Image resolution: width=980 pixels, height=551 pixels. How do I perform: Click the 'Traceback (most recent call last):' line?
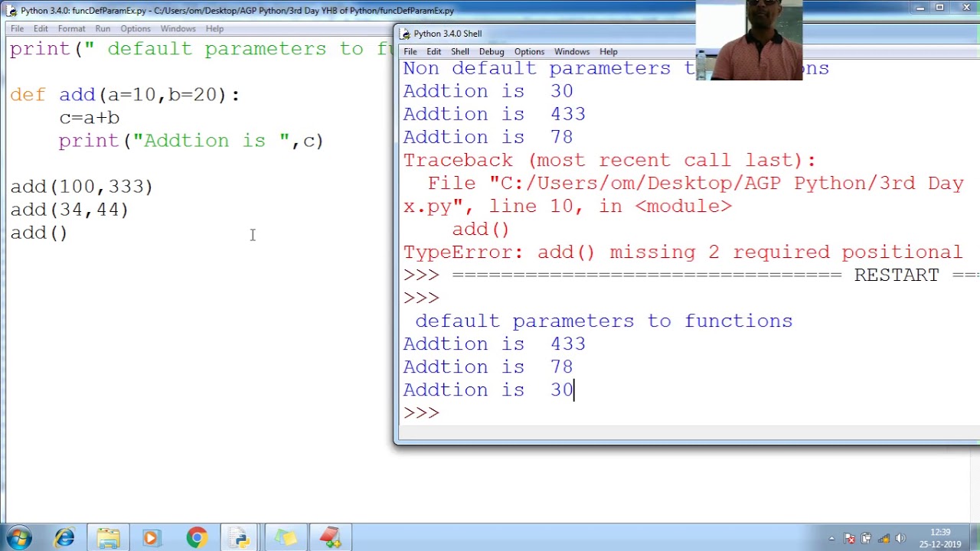609,160
